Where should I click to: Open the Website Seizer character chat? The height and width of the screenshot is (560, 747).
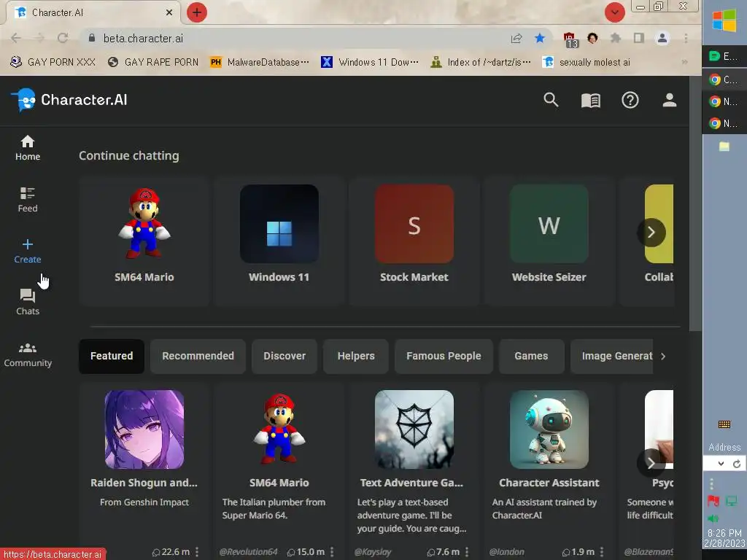[549, 241]
